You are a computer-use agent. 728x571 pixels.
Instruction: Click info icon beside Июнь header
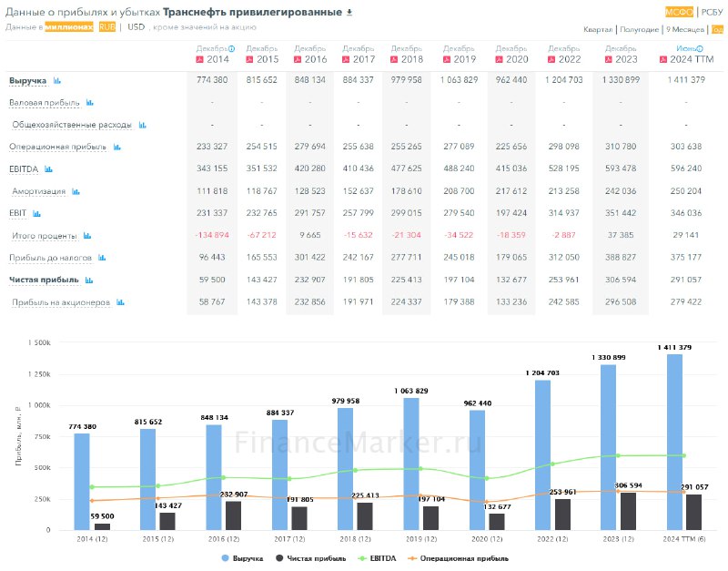(x=700, y=48)
